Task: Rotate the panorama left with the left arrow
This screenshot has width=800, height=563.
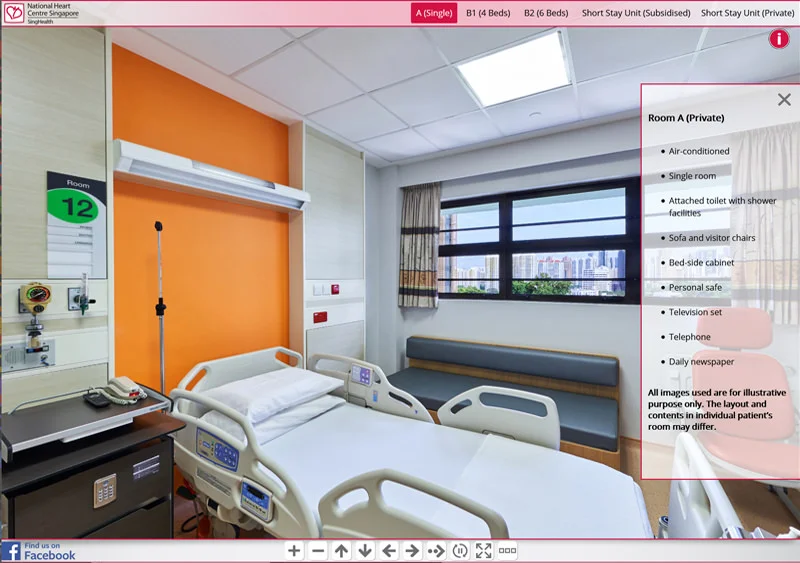Action: (x=389, y=551)
